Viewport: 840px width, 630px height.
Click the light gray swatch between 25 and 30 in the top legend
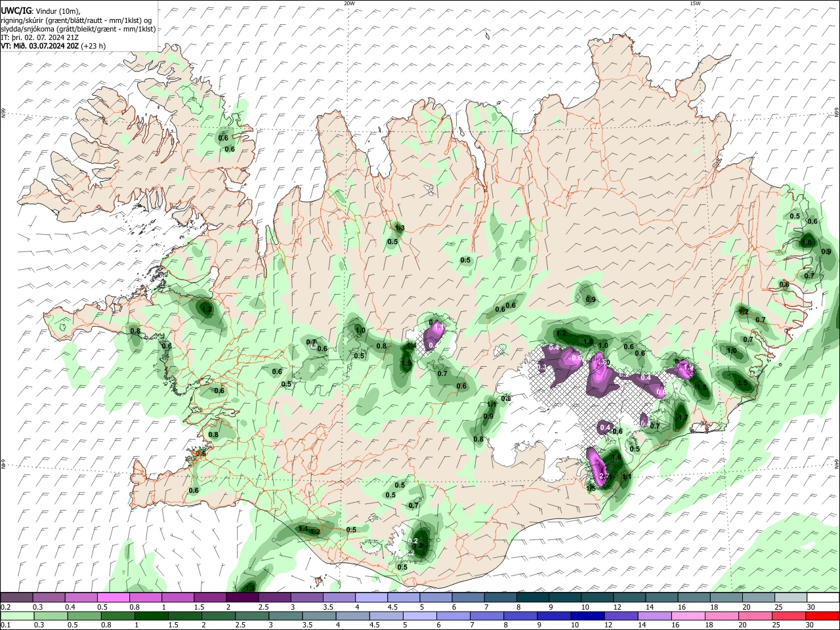(791, 598)
